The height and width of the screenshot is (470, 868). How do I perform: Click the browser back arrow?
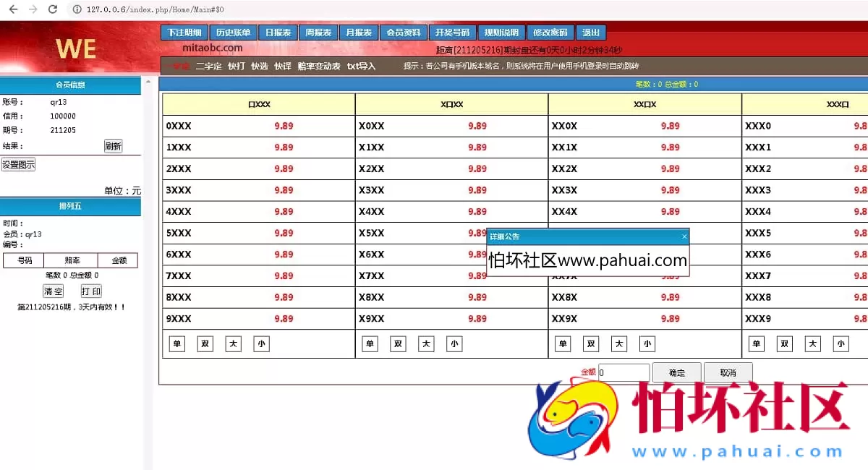[x=12, y=9]
